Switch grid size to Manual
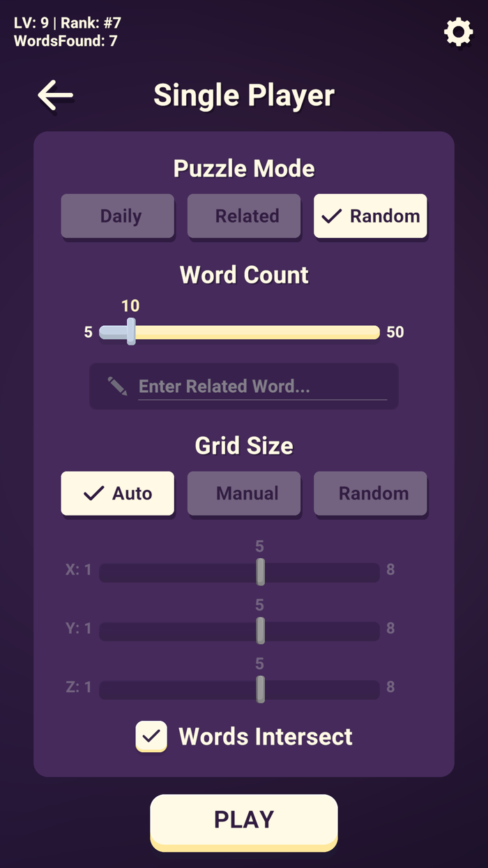The width and height of the screenshot is (488, 868). tap(244, 493)
